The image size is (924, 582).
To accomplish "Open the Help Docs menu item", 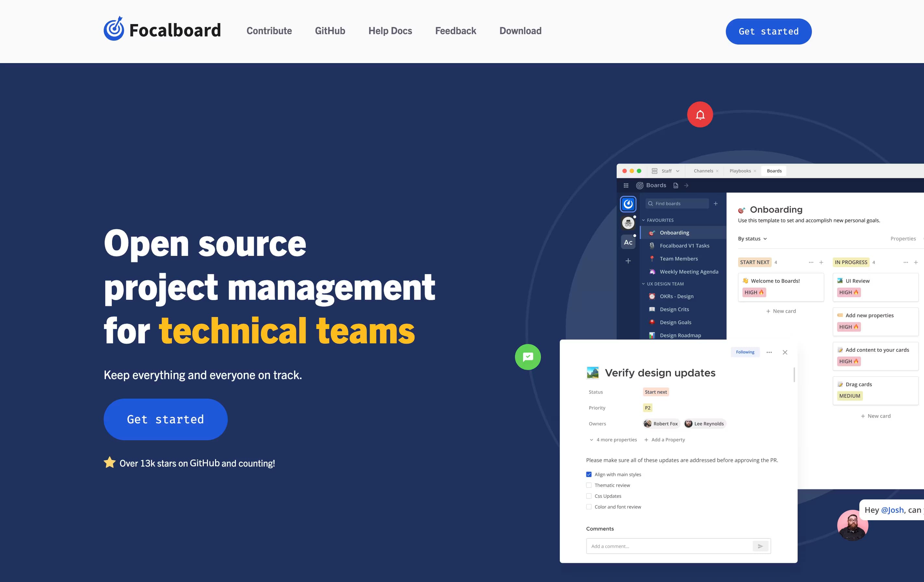I will point(390,31).
